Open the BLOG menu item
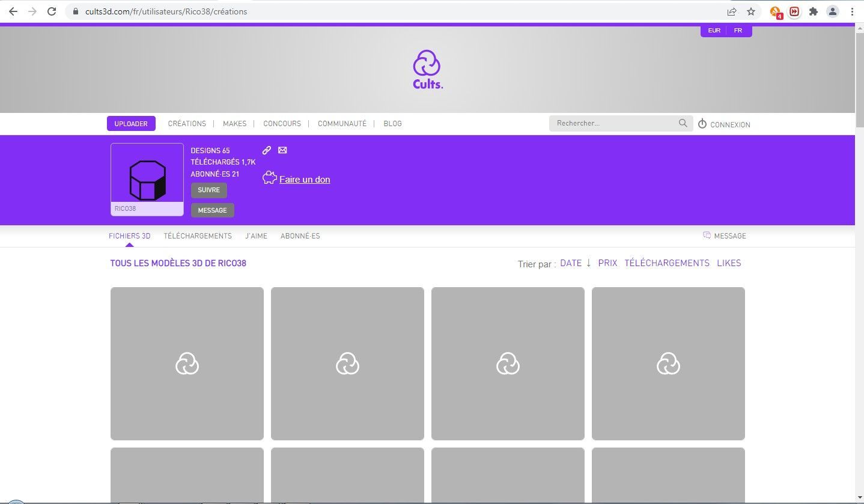864x504 pixels. 392,124
